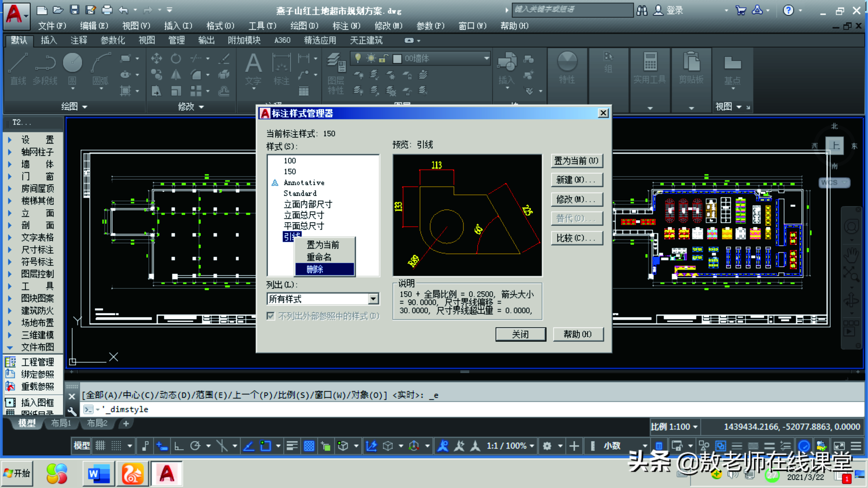
Task: Toggle grid display in status bar
Action: (x=100, y=446)
